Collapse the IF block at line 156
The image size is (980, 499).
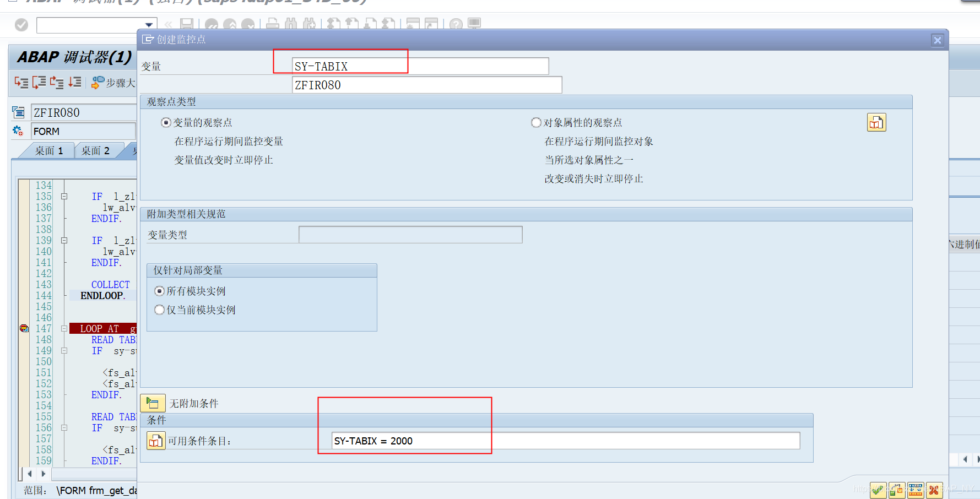64,427
